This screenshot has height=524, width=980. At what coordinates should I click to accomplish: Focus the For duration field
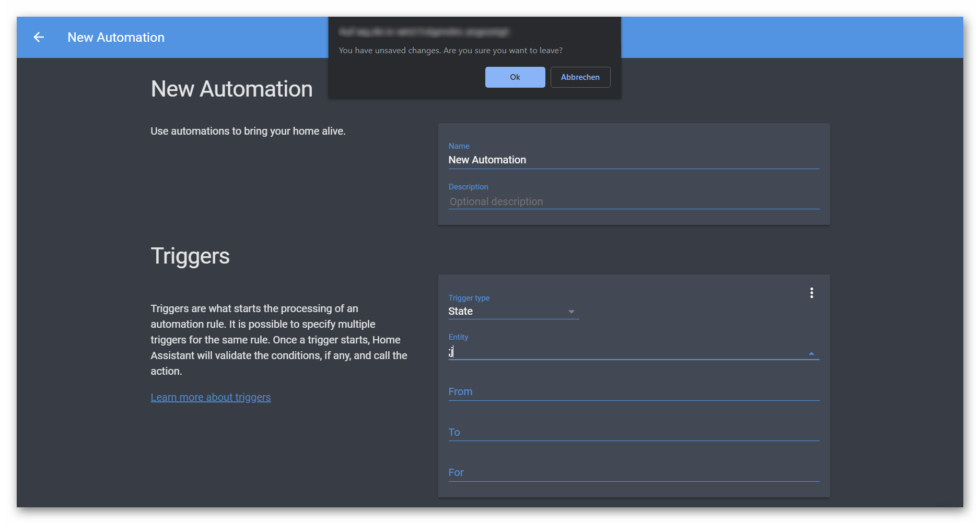(634, 473)
